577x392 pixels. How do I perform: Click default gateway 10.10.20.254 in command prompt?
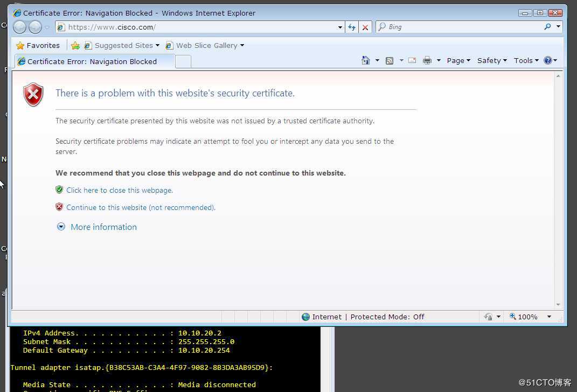[204, 351]
